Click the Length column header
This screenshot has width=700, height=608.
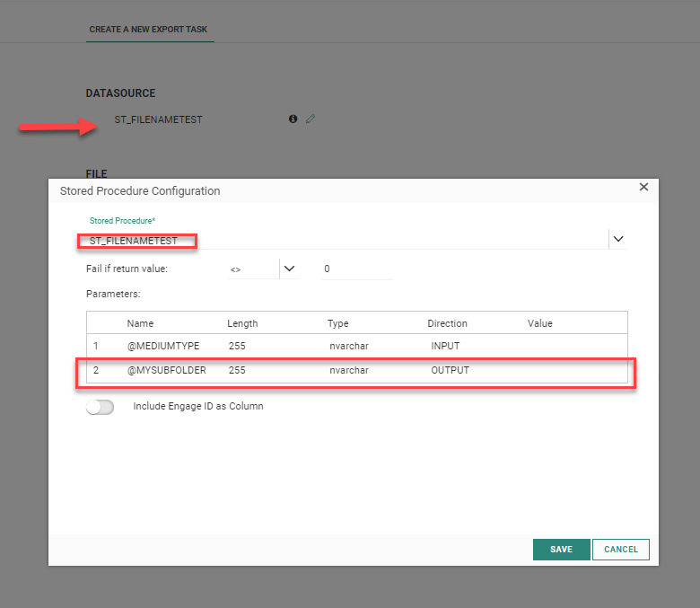(242, 323)
